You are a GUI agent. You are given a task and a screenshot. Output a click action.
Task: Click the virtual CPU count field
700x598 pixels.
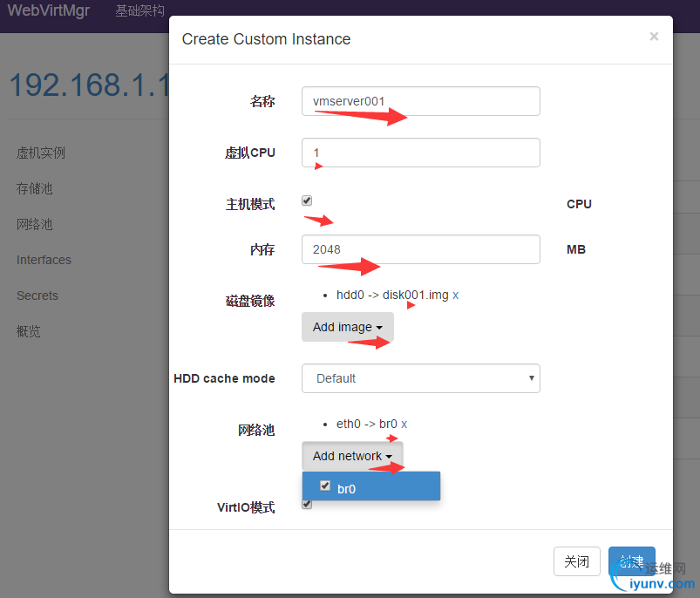click(420, 153)
